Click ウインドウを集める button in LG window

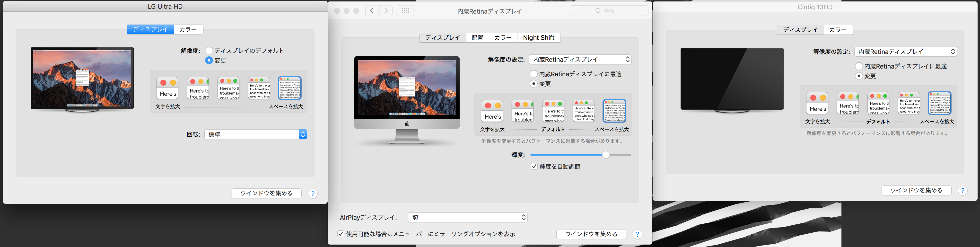(x=267, y=193)
